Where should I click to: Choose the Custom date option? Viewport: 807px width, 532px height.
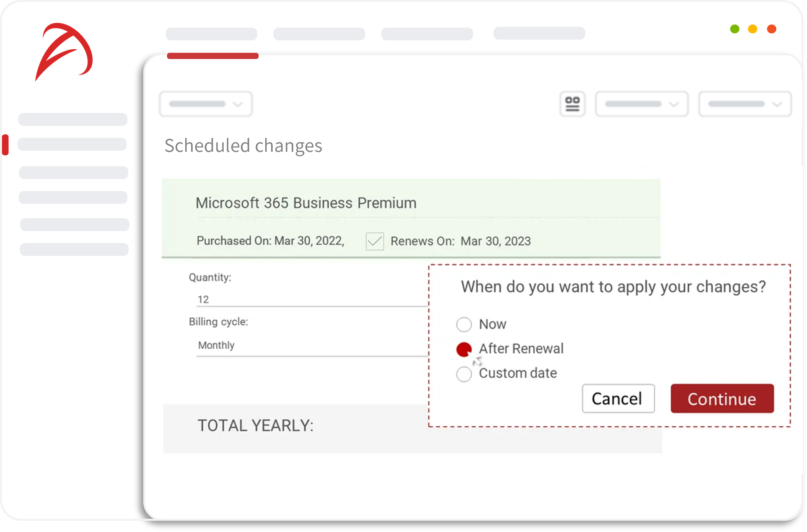pos(464,374)
